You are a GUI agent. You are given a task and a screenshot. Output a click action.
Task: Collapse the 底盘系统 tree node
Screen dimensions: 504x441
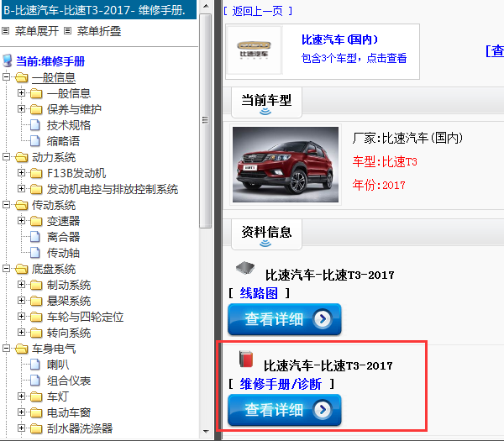tap(6, 269)
